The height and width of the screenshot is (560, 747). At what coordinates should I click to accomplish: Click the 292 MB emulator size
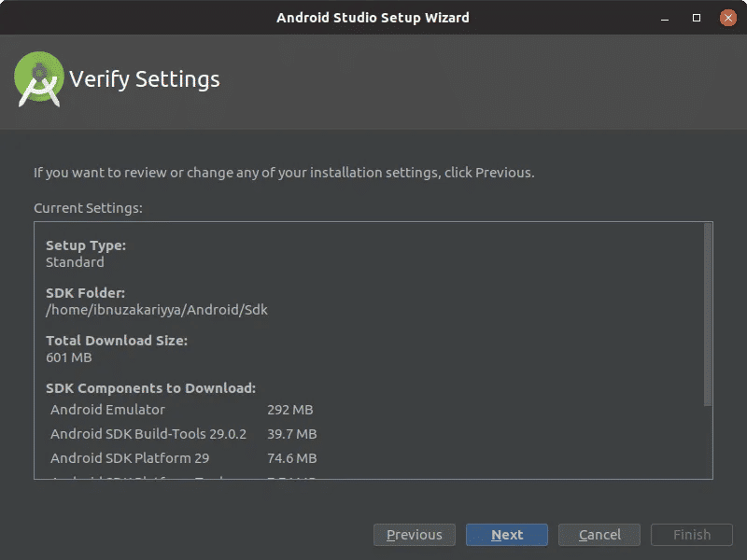(290, 410)
